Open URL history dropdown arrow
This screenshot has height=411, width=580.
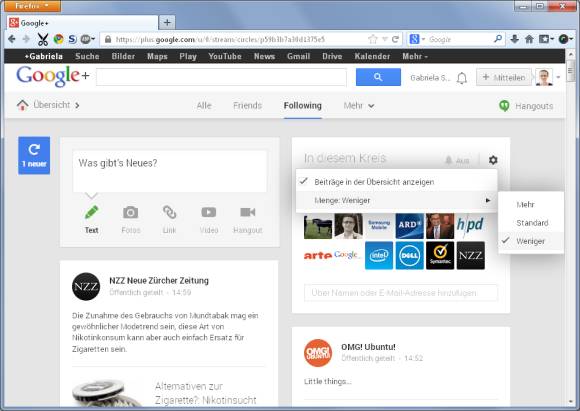(x=384, y=39)
